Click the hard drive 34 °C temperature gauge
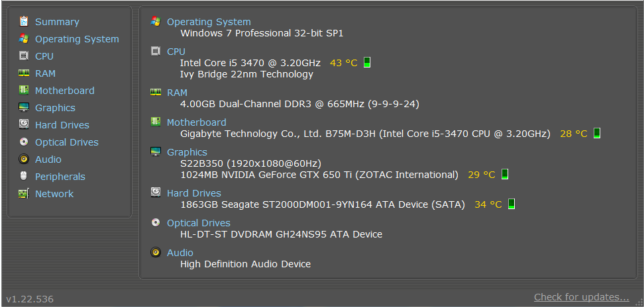This screenshot has width=644, height=307. (511, 204)
